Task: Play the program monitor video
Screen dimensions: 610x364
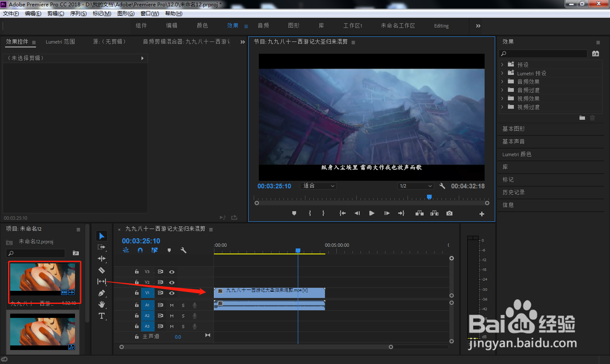Action: click(x=372, y=213)
